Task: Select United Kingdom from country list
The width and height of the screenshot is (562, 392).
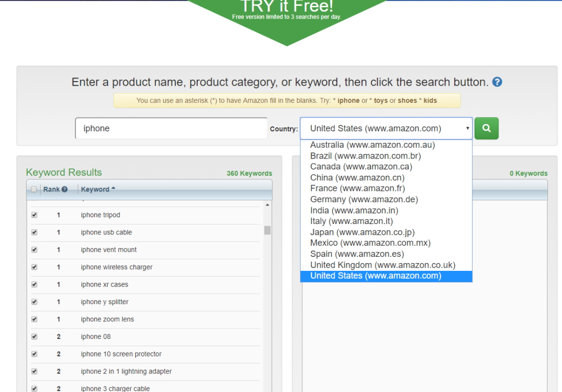Action: [x=382, y=265]
